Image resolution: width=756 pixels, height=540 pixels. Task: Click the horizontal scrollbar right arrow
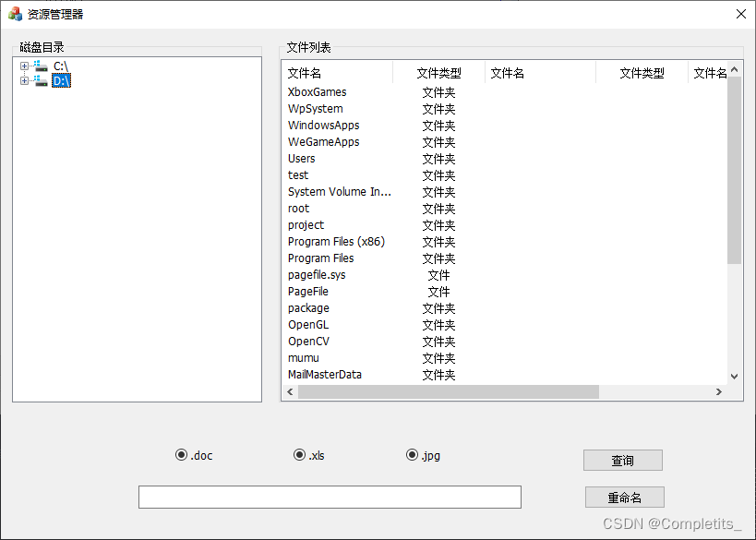pos(719,392)
